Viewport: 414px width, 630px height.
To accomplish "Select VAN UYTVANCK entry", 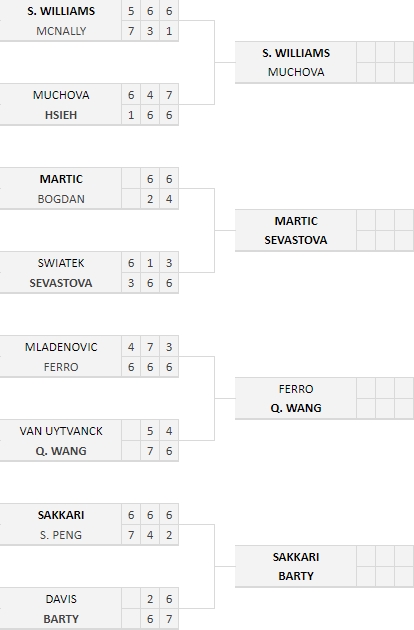I will point(61,431).
